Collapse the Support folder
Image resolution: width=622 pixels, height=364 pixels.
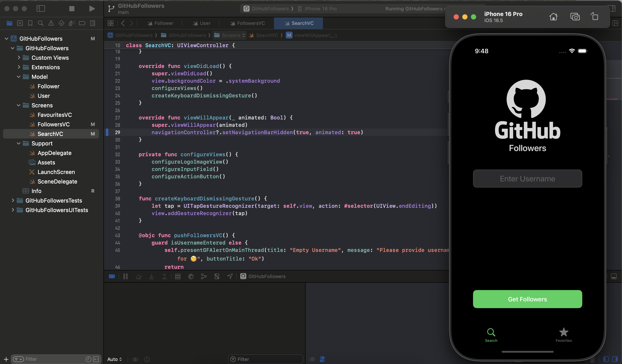click(x=19, y=143)
